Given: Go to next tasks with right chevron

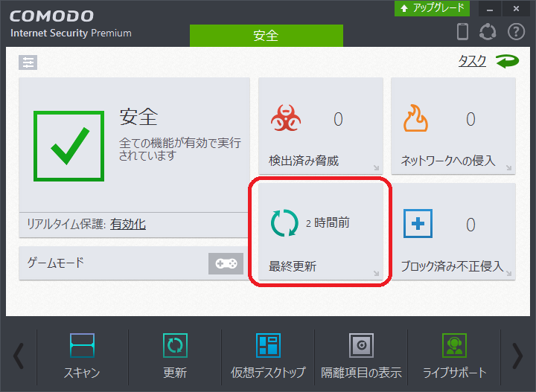Looking at the screenshot, I should coord(517,356).
